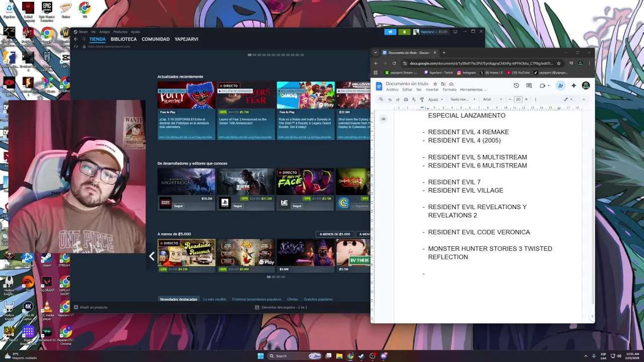This screenshot has height=362, width=644.
Task: Open the Docs toolbar three-dot overflow
Action: pyautogui.click(x=535, y=100)
